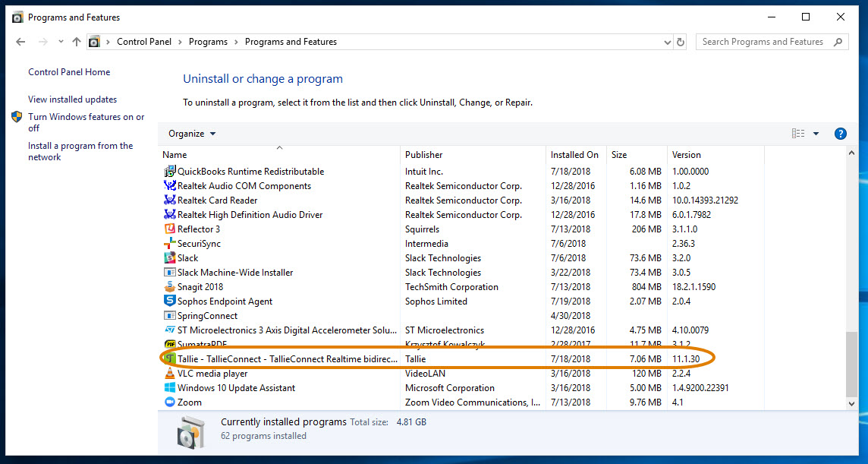Sort by the Size column header
This screenshot has height=464, width=868.
[x=637, y=155]
